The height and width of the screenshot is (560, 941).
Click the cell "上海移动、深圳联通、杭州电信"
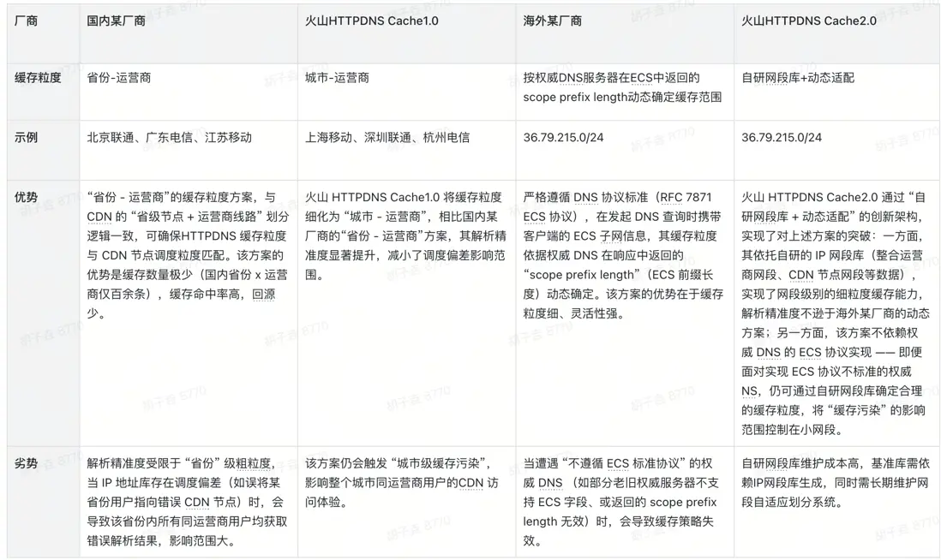click(387, 137)
